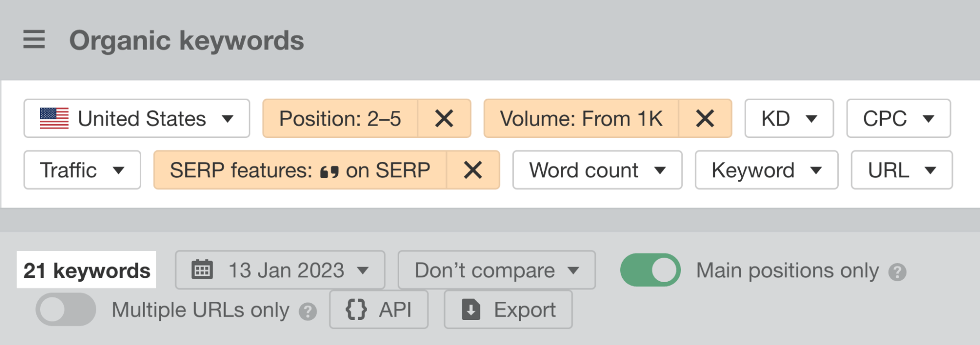The height and width of the screenshot is (345, 980).
Task: Expand the KD filter dropdown
Action: [x=789, y=119]
